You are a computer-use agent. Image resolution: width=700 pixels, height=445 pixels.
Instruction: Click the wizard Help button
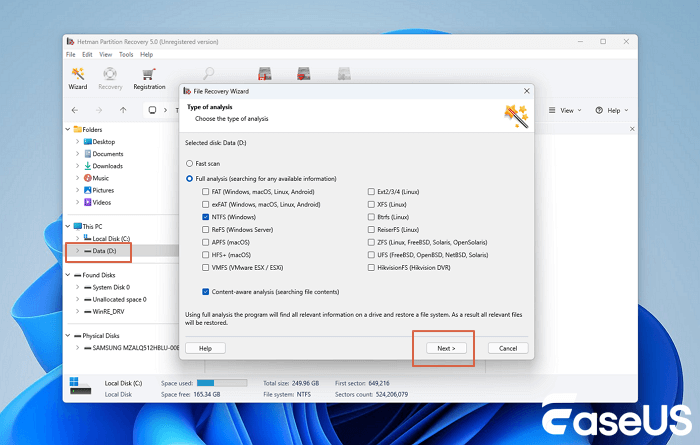tap(205, 348)
